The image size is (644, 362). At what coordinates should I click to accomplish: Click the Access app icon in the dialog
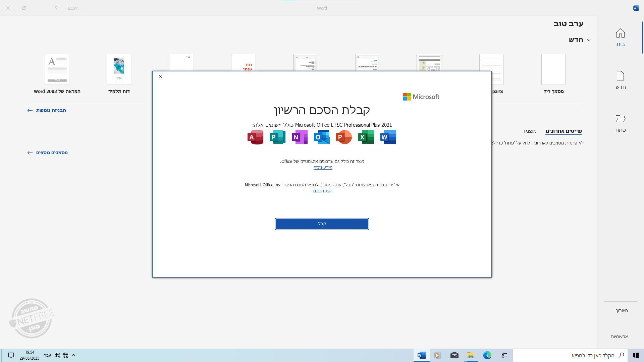point(255,137)
